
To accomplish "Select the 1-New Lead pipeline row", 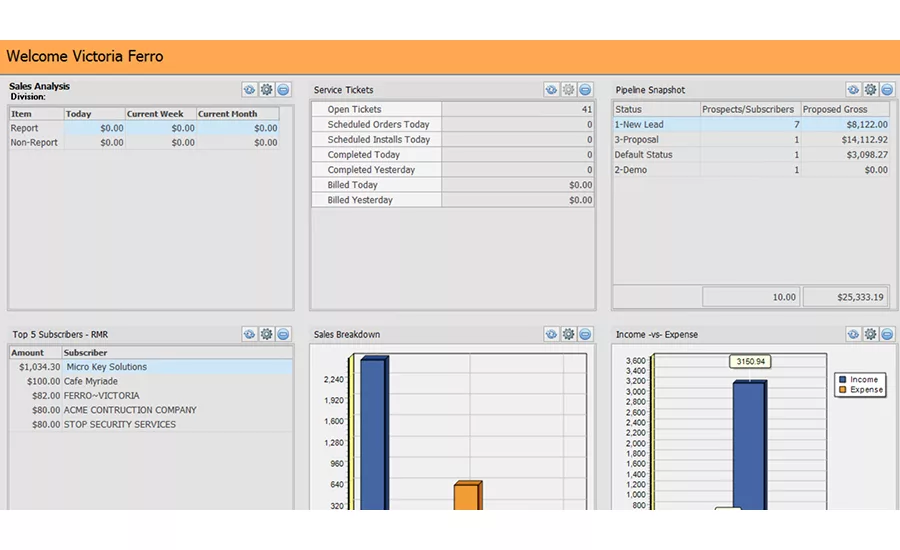I will click(751, 124).
